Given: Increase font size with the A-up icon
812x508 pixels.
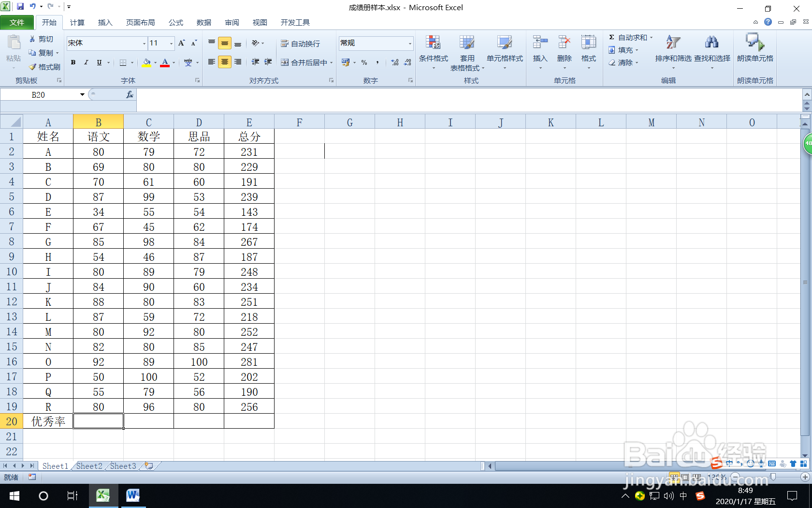Looking at the screenshot, I should 182,43.
